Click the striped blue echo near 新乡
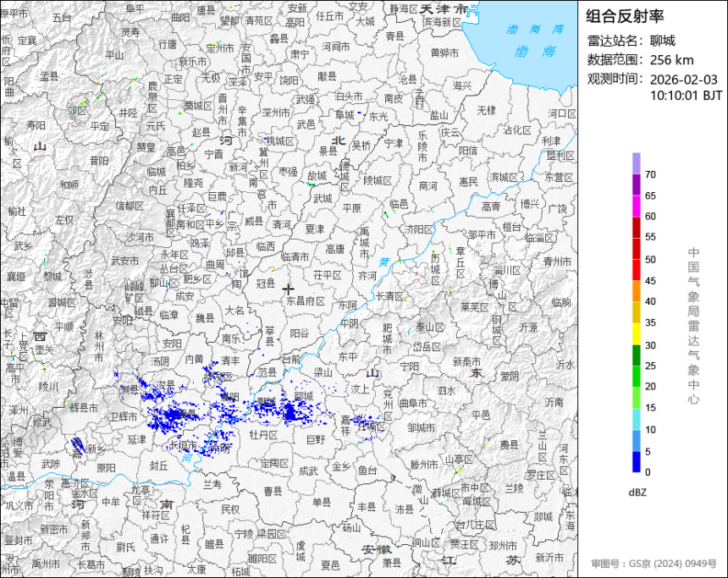This screenshot has width=728, height=578. click(x=78, y=446)
